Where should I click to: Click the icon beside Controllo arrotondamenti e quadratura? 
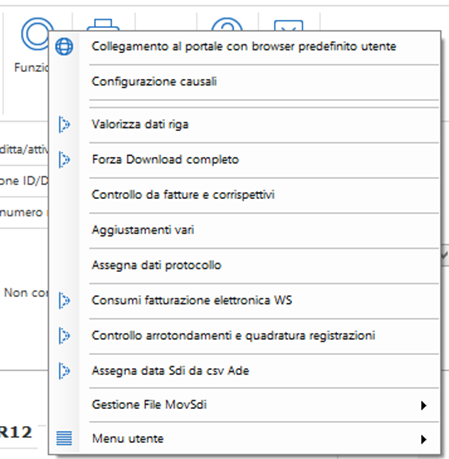[x=64, y=335]
